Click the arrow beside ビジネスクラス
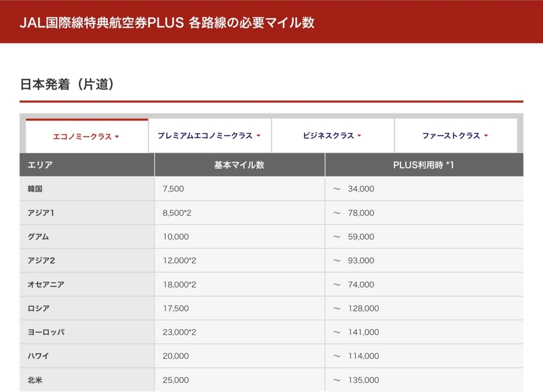The height and width of the screenshot is (392, 543). (x=359, y=136)
